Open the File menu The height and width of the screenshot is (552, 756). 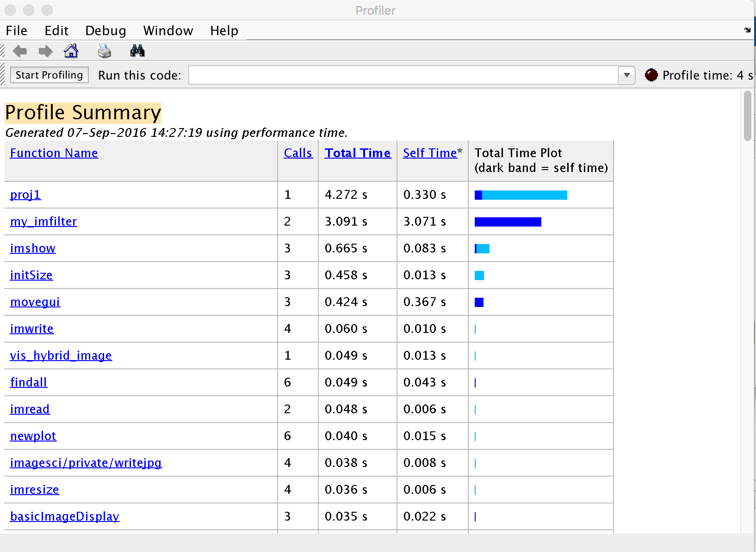tap(17, 31)
